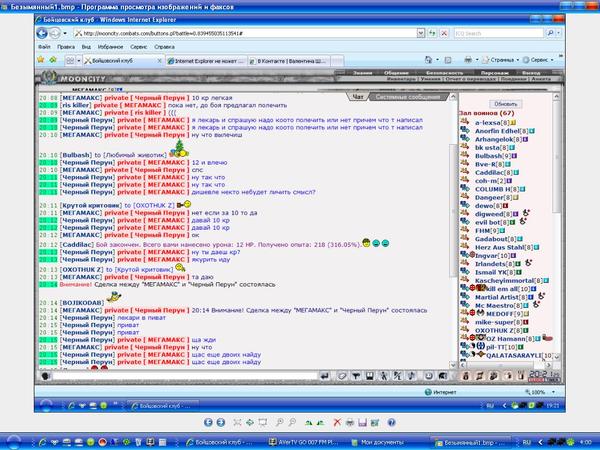Zoom in with viewer magnifier plus
Image resolution: width=600 pixels, height=450 pixels.
[x=280, y=422]
